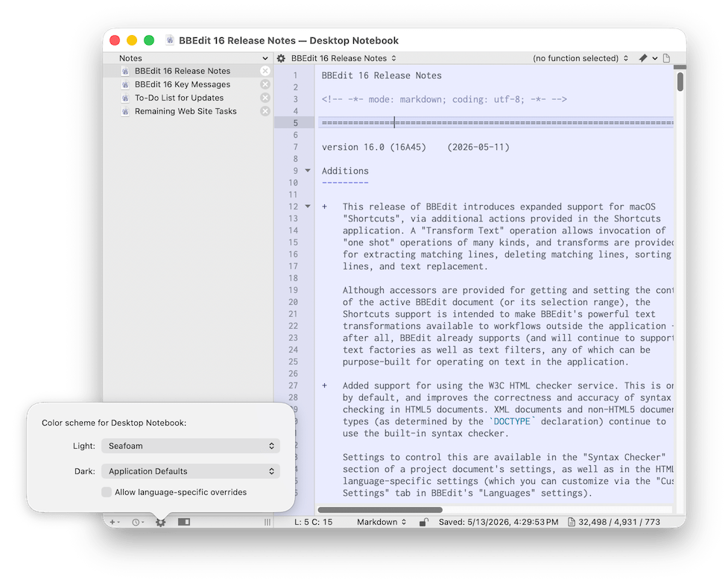Click the vertical scrollbar thumb
The image size is (728, 583).
coord(680,82)
